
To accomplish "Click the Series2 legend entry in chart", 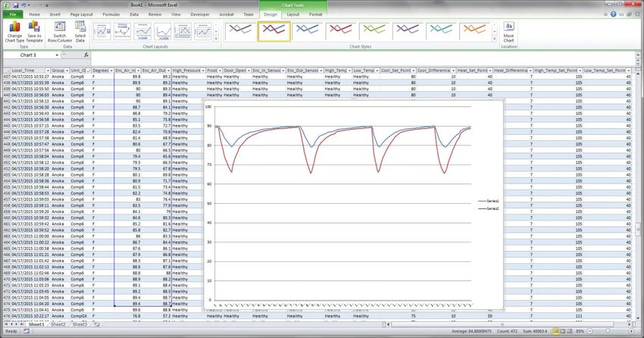I will tap(489, 208).
